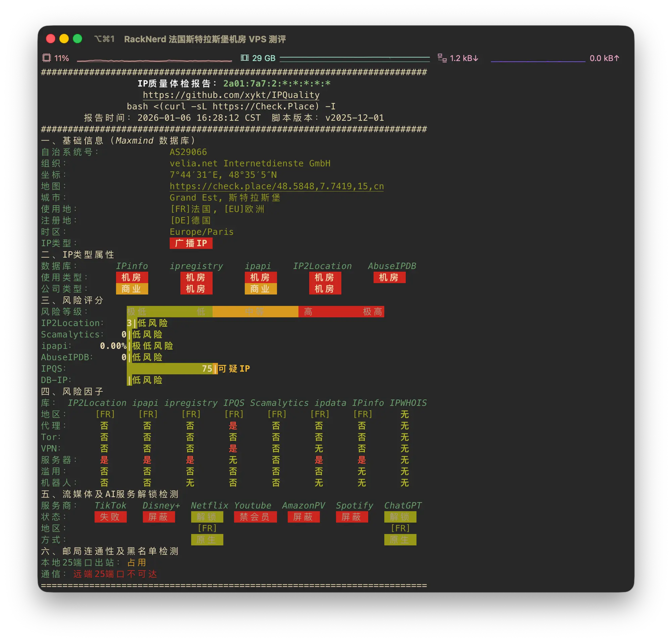This screenshot has height=642, width=672.
Task: Select the RackNerd VPS 测评 window title
Action: click(205, 40)
